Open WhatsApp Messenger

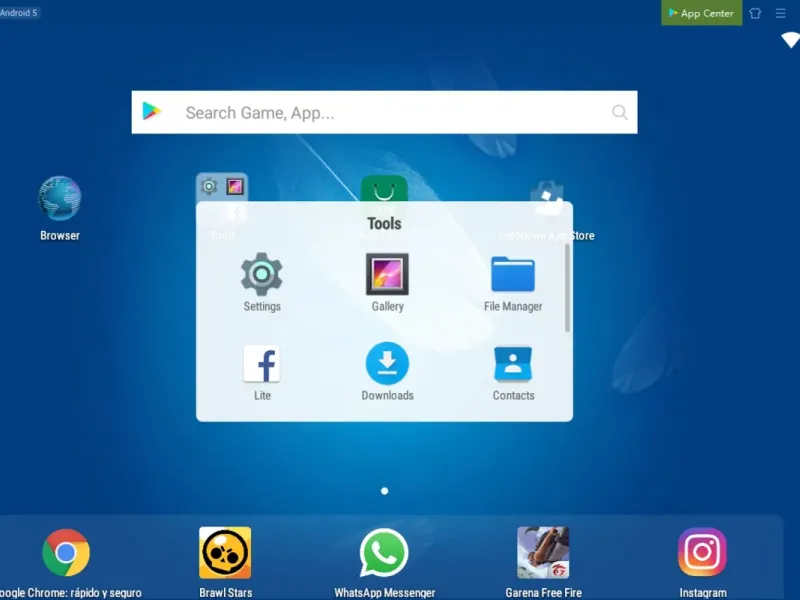point(384,553)
